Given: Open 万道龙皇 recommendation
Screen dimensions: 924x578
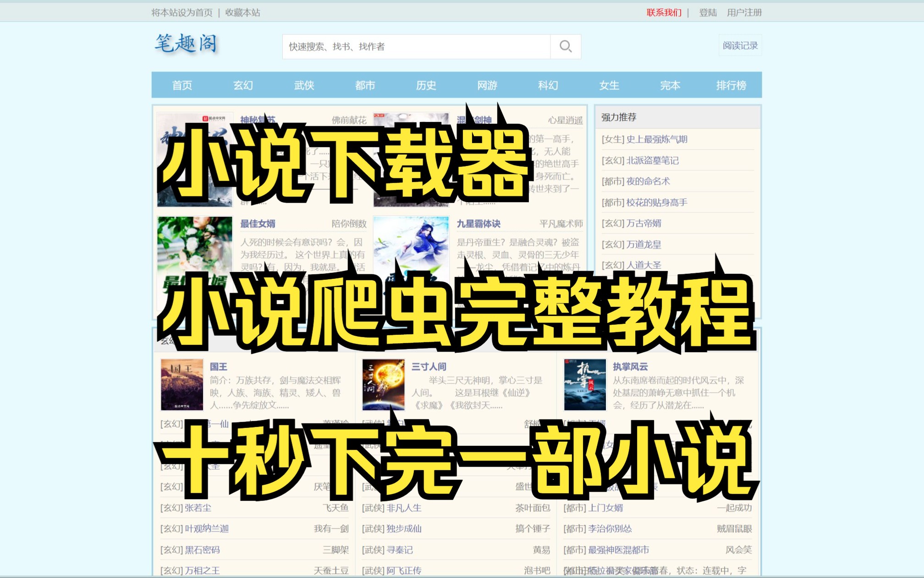Looking at the screenshot, I should 643,244.
